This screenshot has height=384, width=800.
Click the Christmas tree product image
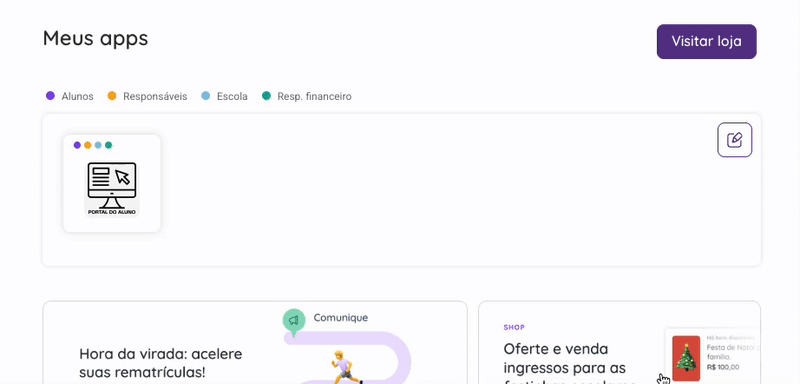point(686,358)
